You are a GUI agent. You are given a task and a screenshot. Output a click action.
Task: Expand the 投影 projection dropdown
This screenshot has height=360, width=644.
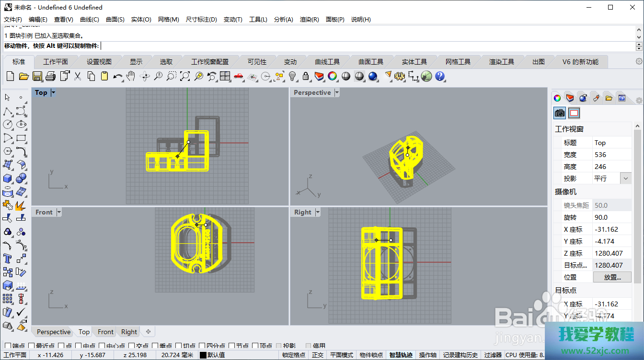[625, 179]
